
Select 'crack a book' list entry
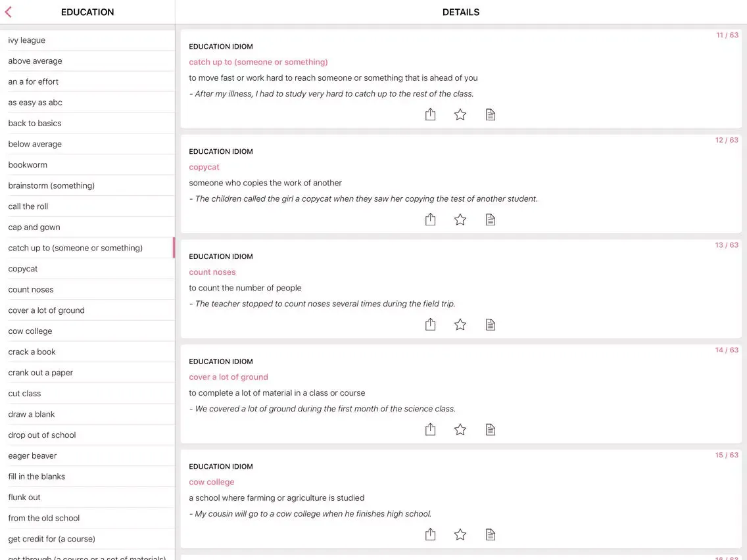[87, 352]
